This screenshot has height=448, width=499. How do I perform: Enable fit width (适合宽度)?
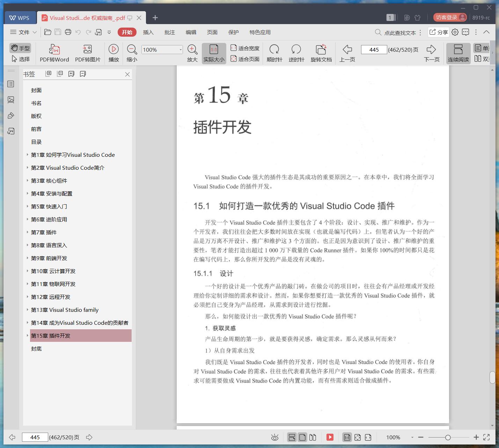point(245,48)
